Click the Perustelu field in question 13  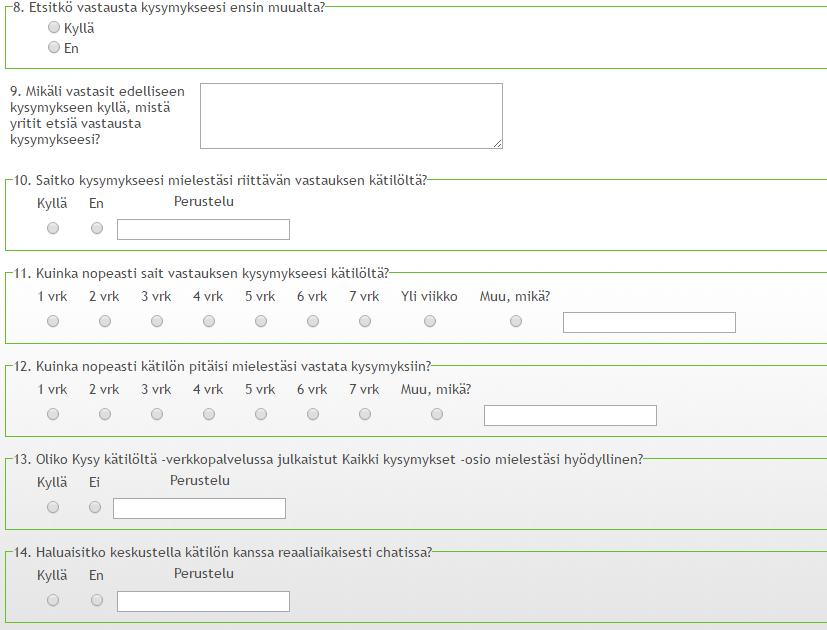coord(199,508)
